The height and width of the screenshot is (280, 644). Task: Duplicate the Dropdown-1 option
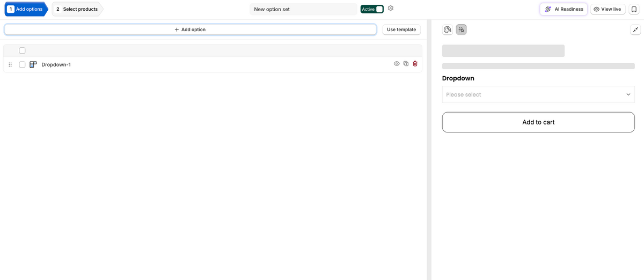(x=406, y=64)
